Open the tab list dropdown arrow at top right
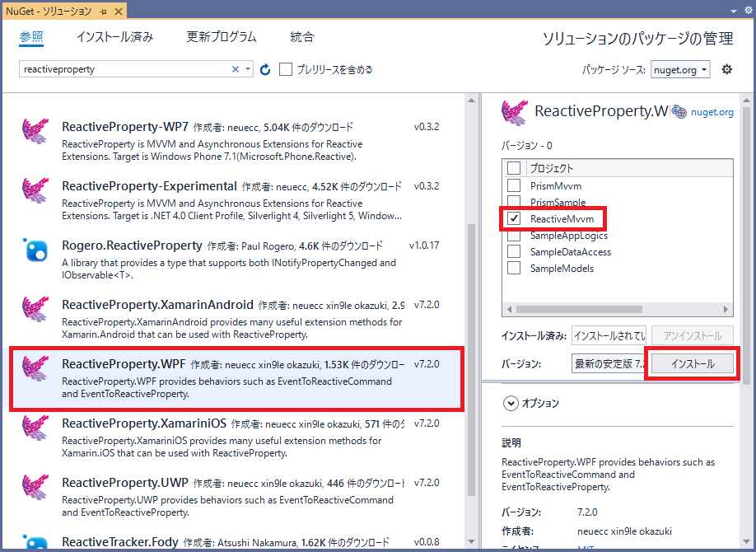The height and width of the screenshot is (552, 756). pos(733,11)
